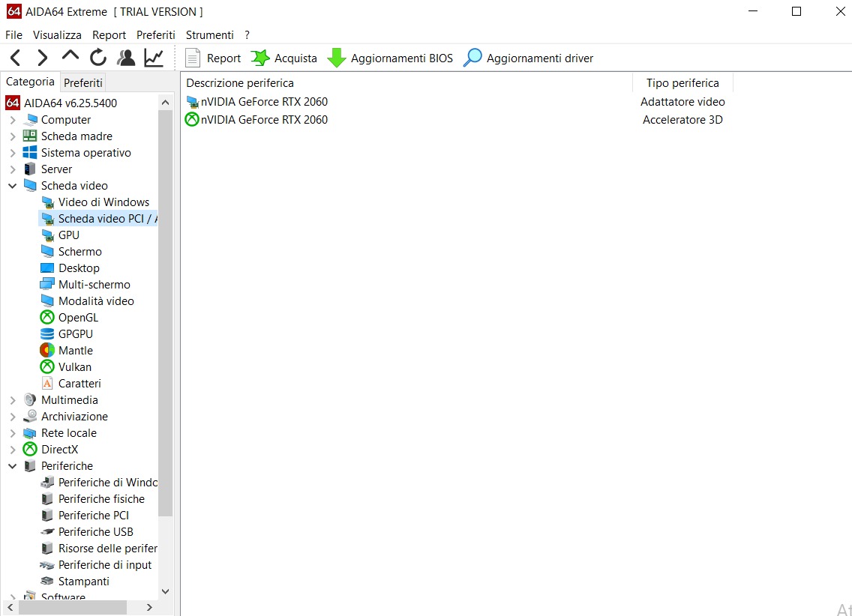The height and width of the screenshot is (616, 852).
Task: Click the Rete locale network icon
Action: coord(30,433)
